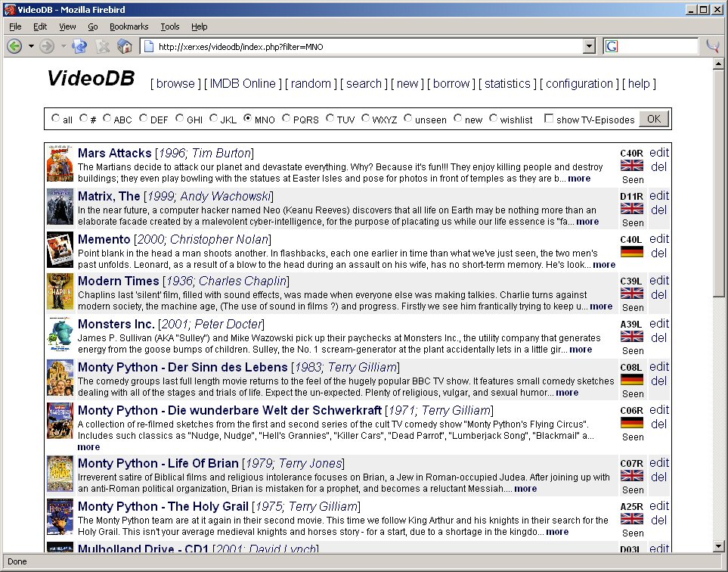Image resolution: width=728 pixels, height=572 pixels.
Task: Click the scrollbar up arrow
Action: click(x=718, y=64)
